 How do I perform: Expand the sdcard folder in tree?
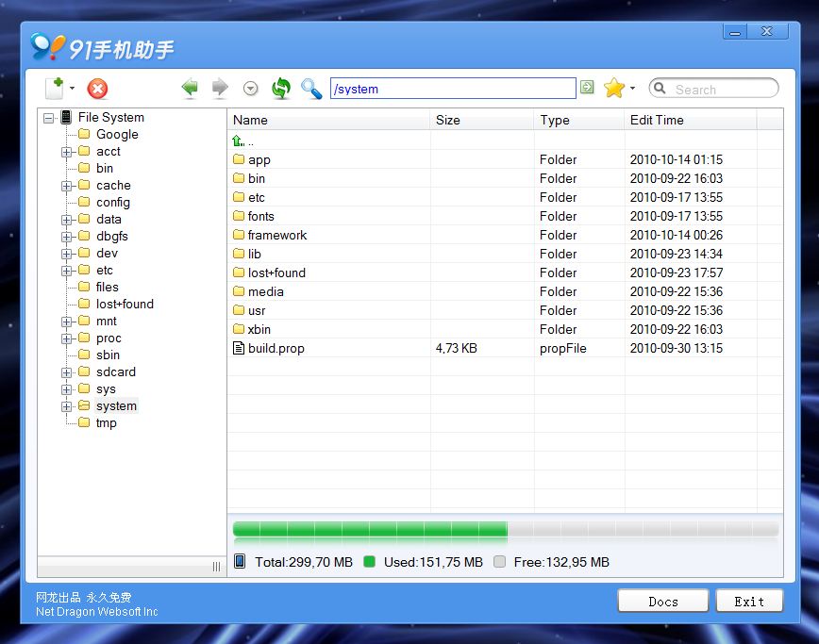(66, 372)
